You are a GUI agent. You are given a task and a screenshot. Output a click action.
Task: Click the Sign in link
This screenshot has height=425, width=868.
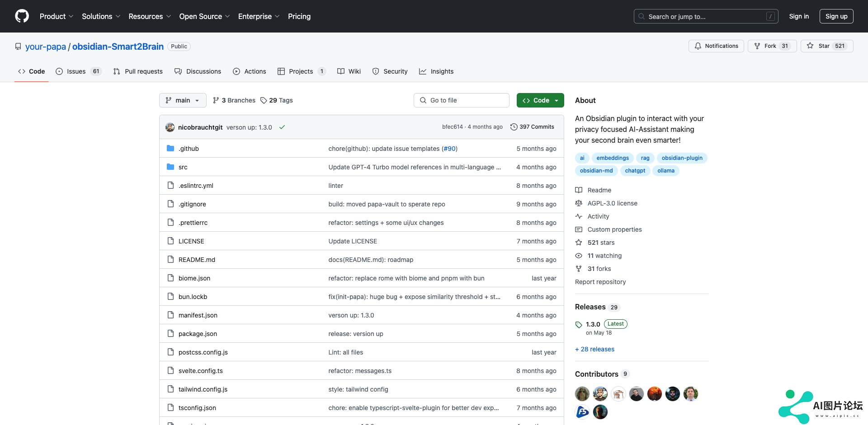(x=799, y=16)
